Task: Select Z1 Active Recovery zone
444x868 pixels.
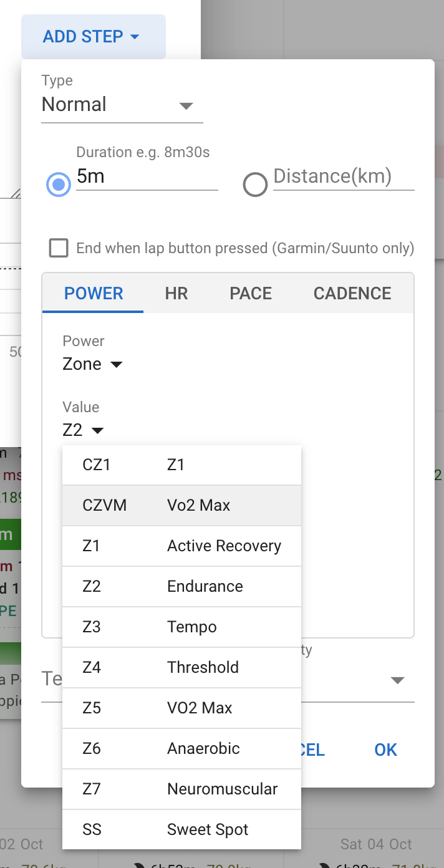Action: [x=181, y=546]
